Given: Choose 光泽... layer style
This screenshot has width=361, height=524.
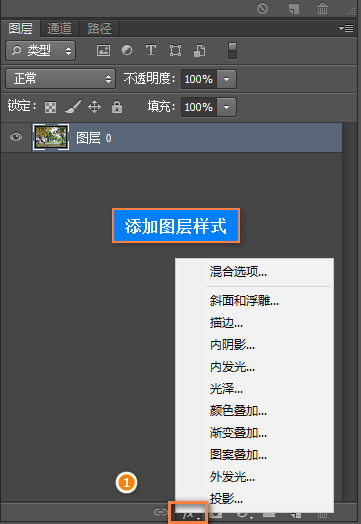Looking at the screenshot, I should click(x=254, y=389).
